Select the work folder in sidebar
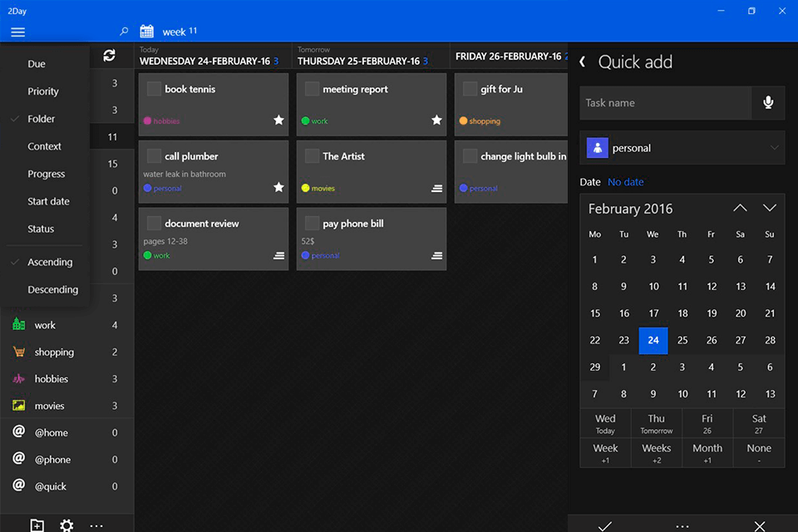The image size is (798, 532). (x=66, y=325)
